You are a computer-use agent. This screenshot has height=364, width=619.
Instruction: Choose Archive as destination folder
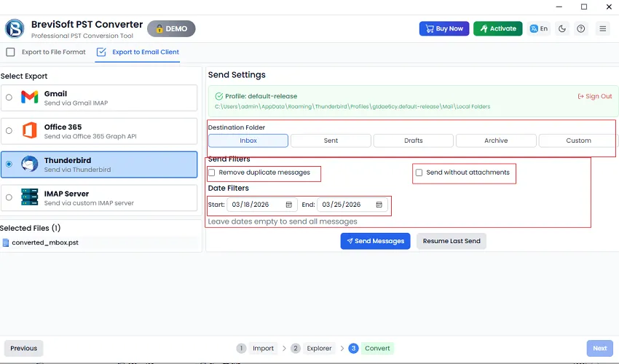click(496, 141)
